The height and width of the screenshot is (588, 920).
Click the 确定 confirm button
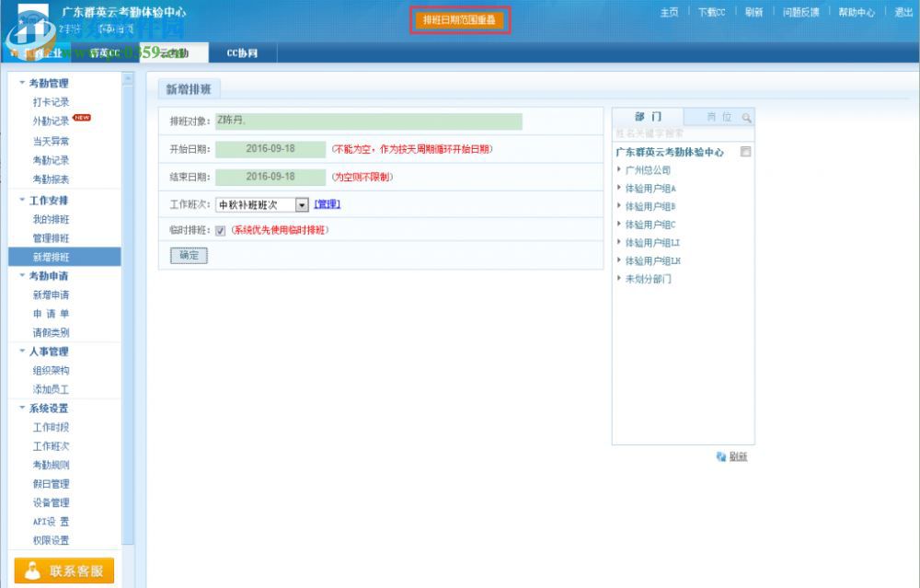click(x=188, y=256)
